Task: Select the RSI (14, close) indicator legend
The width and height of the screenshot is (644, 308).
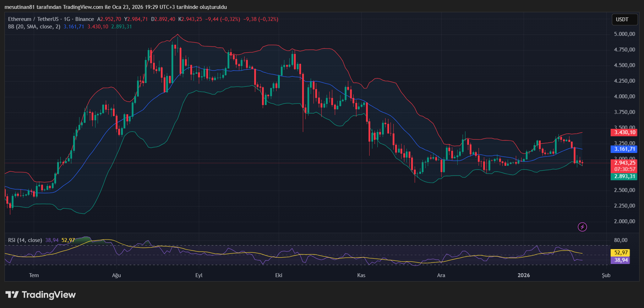Action: (25, 240)
